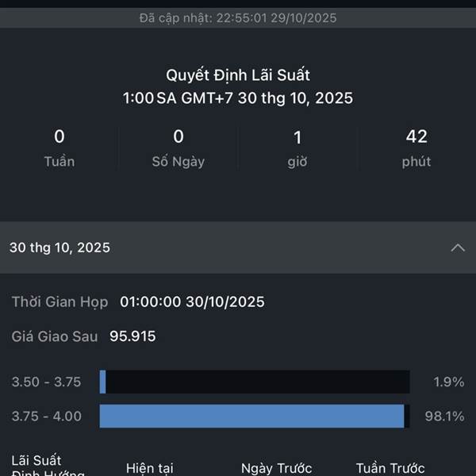Tap the "giờ" countdown cell
The width and height of the screenshot is (476, 476).
pos(297,148)
